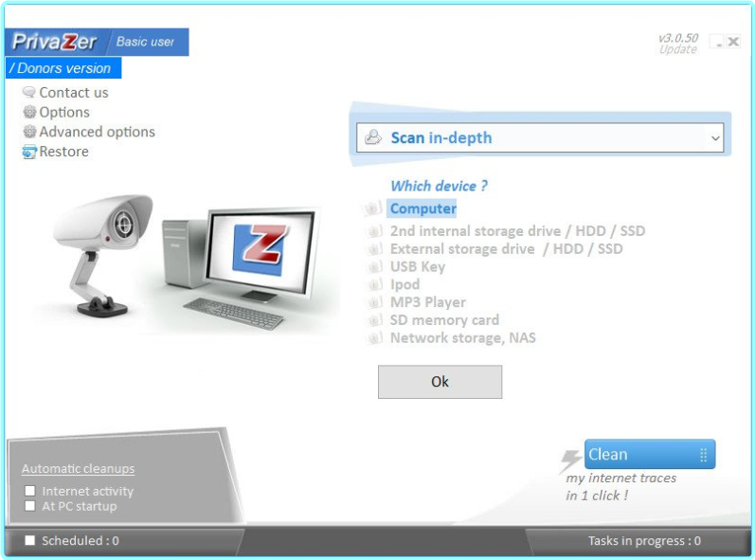Click the dotted grip on the Clean button
Viewport: 755px width, 560px height.
click(x=703, y=455)
